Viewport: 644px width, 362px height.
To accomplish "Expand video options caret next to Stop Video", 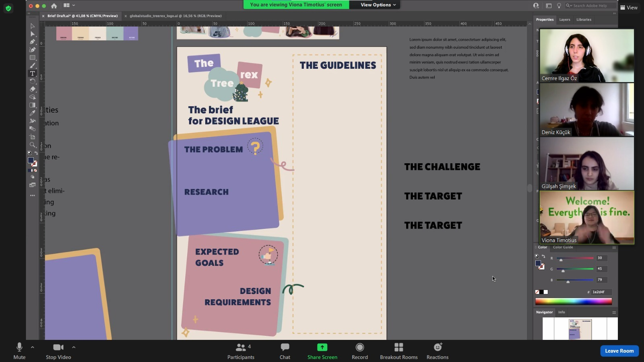I will [74, 347].
